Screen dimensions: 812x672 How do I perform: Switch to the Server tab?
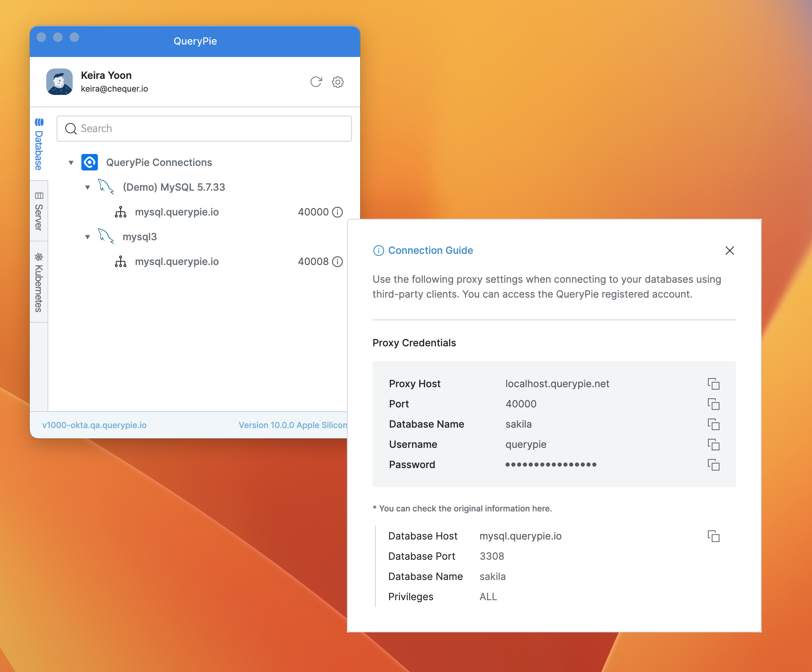(x=39, y=211)
